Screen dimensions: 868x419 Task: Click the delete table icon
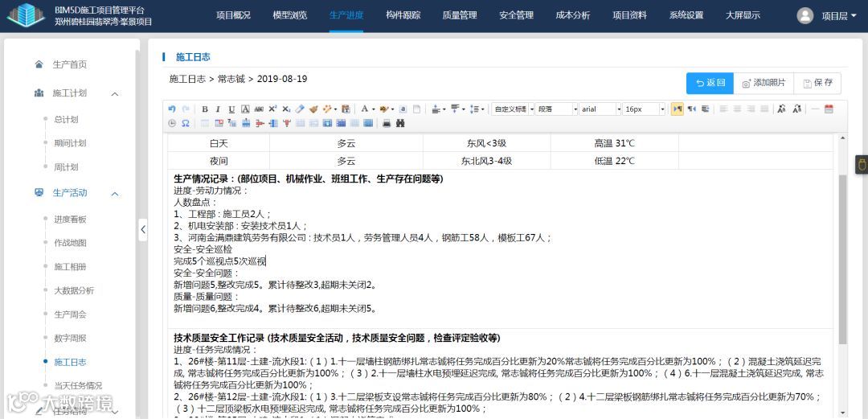point(219,123)
